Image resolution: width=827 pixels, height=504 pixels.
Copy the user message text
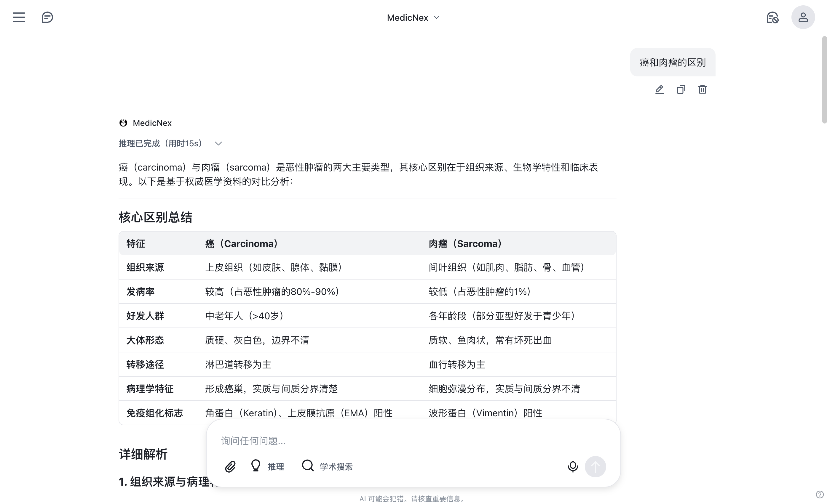tap(681, 89)
